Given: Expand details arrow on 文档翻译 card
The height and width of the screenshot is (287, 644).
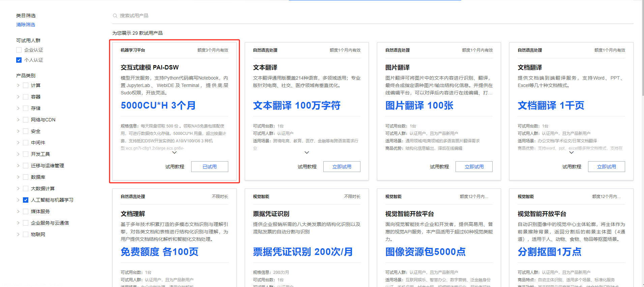Looking at the screenshot, I should click(x=572, y=152).
